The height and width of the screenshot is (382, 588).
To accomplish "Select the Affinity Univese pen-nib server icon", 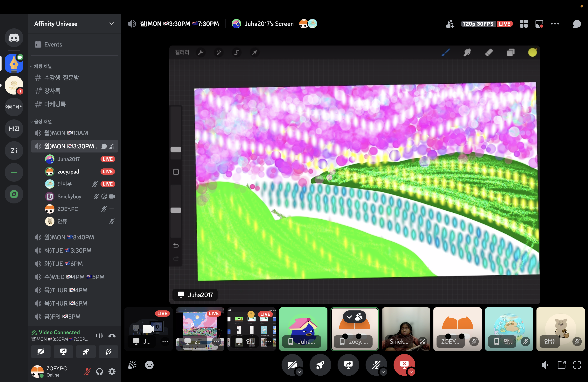I will 14,63.
